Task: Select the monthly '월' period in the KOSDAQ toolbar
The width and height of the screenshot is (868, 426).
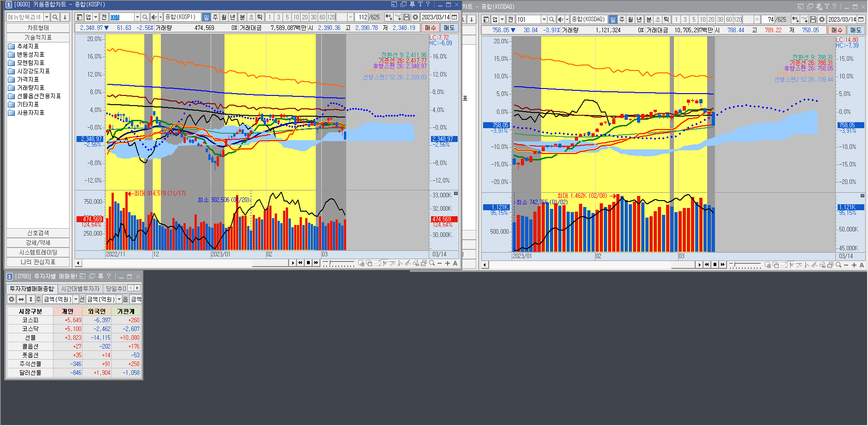Action: [631, 19]
